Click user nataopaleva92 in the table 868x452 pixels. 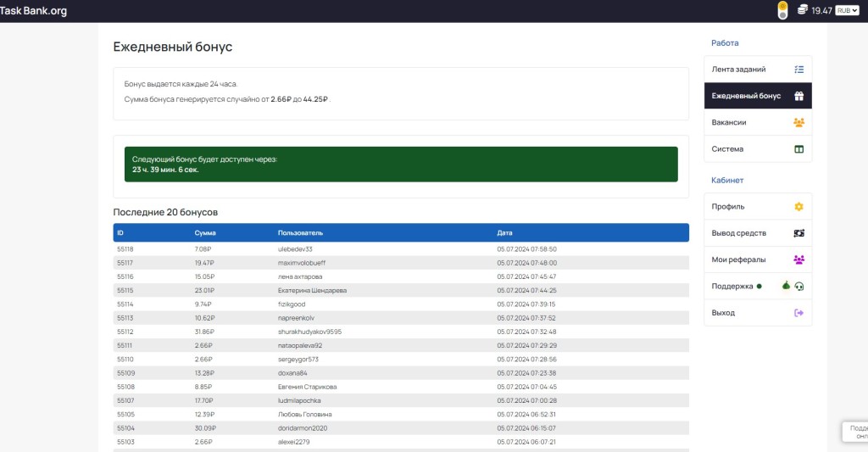tap(300, 346)
